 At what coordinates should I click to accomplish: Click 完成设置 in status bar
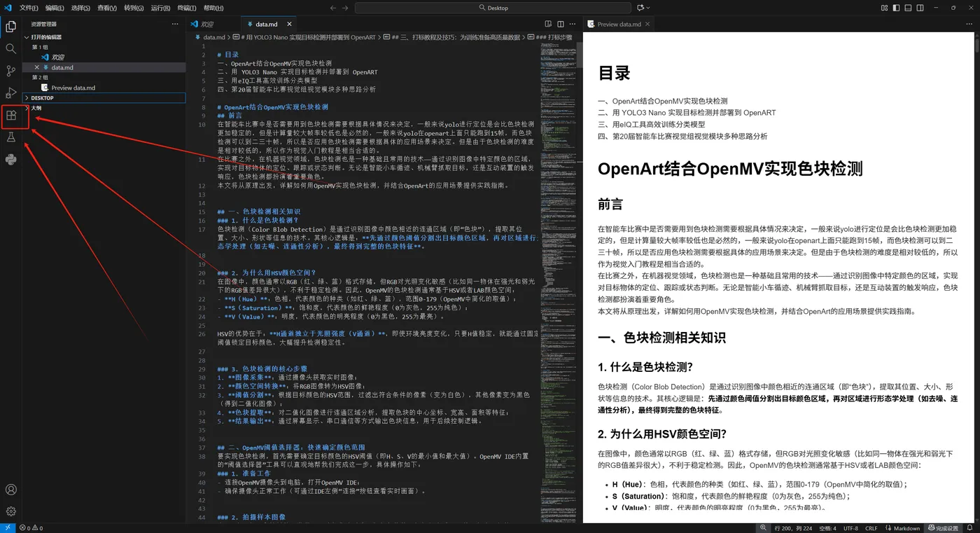(x=942, y=527)
